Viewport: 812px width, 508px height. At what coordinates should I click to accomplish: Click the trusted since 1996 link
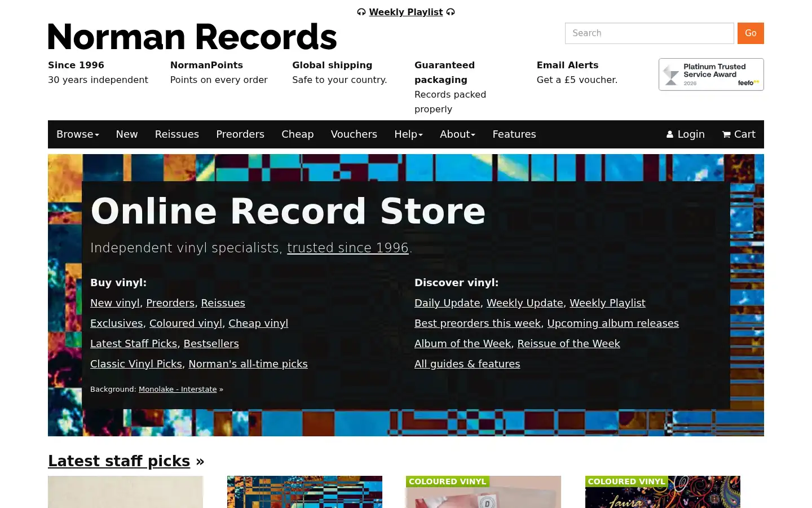348,248
